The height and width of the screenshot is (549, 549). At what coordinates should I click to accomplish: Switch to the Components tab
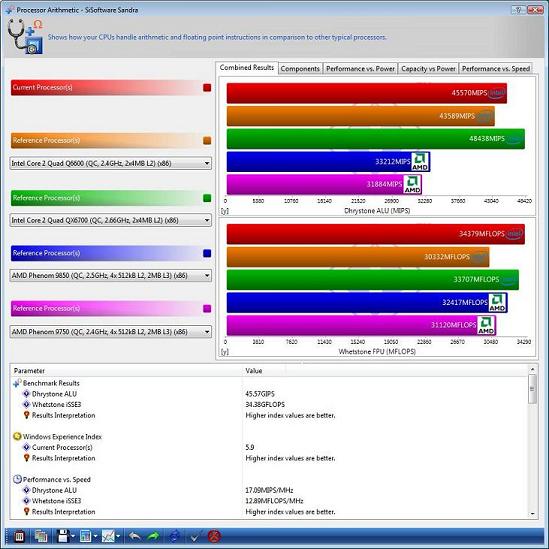(x=300, y=69)
